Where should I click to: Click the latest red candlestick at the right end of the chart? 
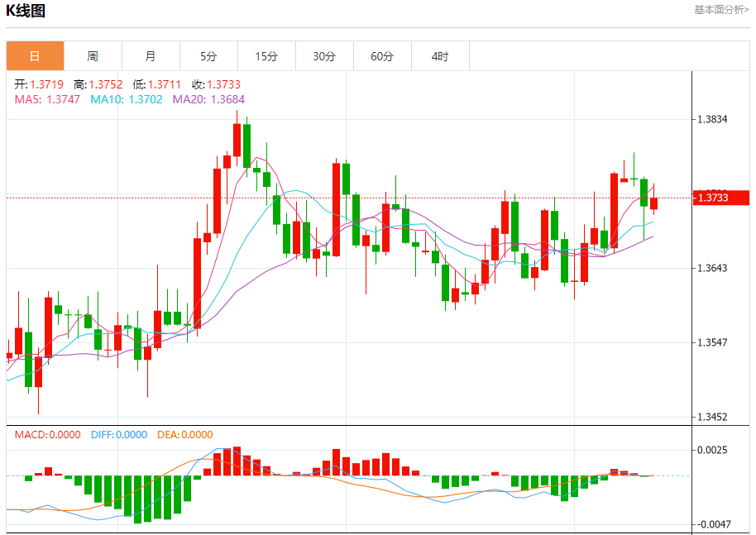(x=653, y=203)
